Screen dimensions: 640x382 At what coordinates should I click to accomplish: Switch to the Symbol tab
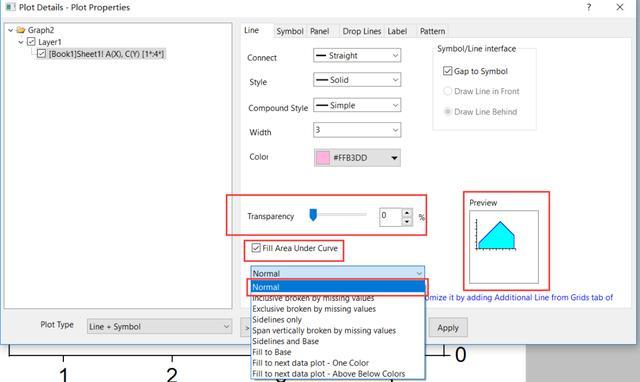click(x=289, y=31)
